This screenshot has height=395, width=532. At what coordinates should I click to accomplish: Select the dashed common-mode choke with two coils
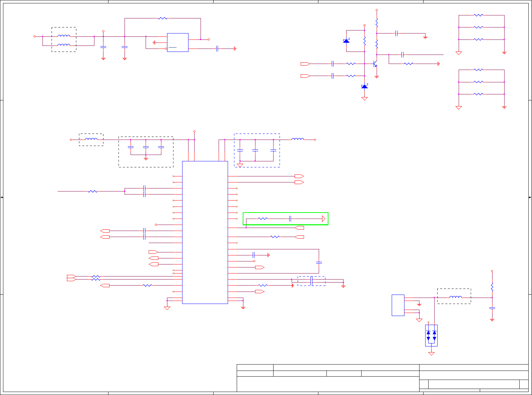pyautogui.click(x=64, y=39)
